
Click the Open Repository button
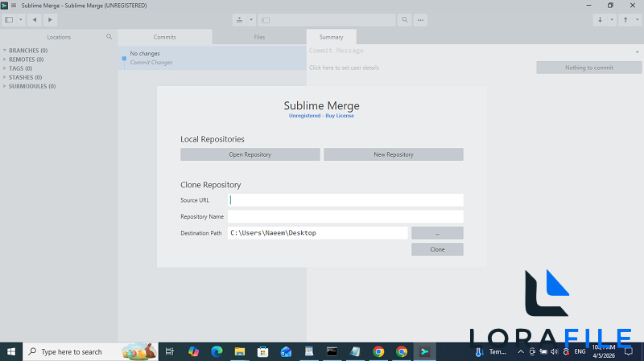coord(250,154)
